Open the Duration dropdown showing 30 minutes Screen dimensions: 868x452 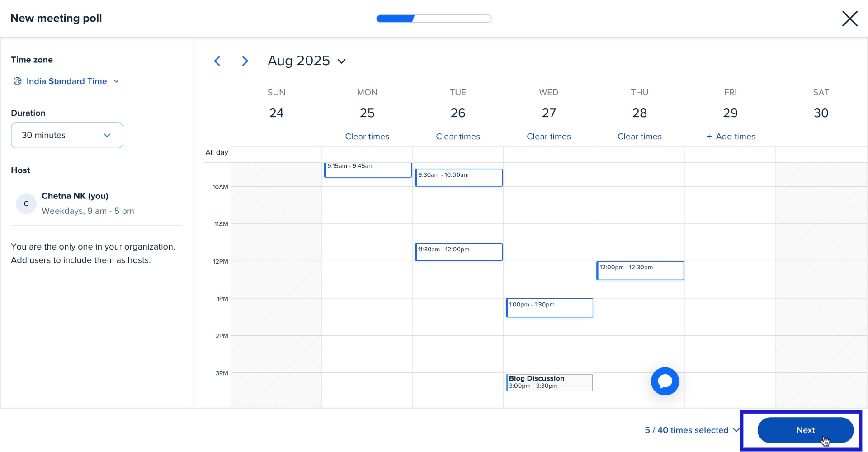[x=67, y=135]
